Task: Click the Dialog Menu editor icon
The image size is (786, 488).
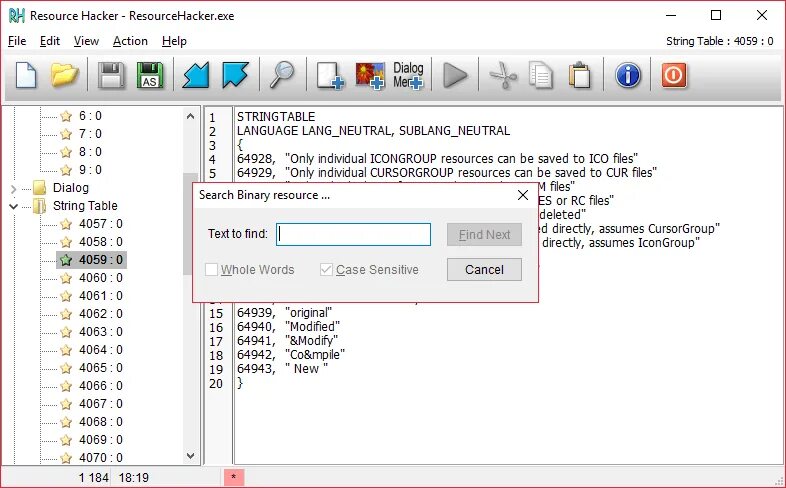Action: click(408, 76)
